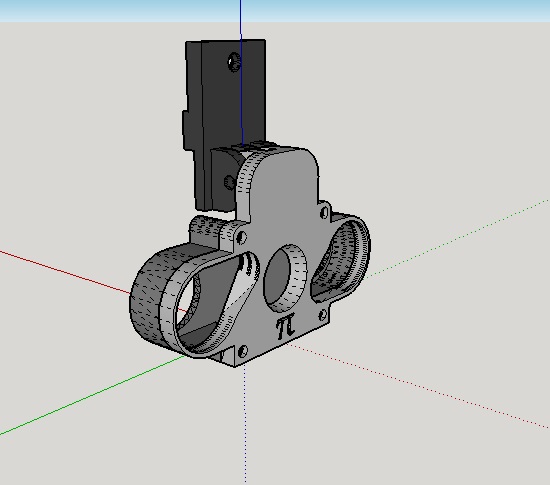Click the upper screw hole in dark block
Viewport: 550px width, 485px height.
tap(234, 62)
